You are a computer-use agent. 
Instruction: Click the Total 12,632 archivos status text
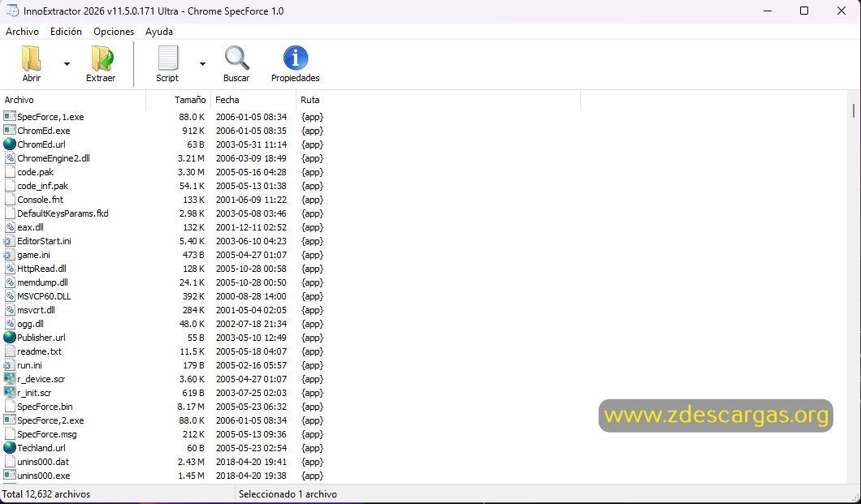tap(46, 494)
